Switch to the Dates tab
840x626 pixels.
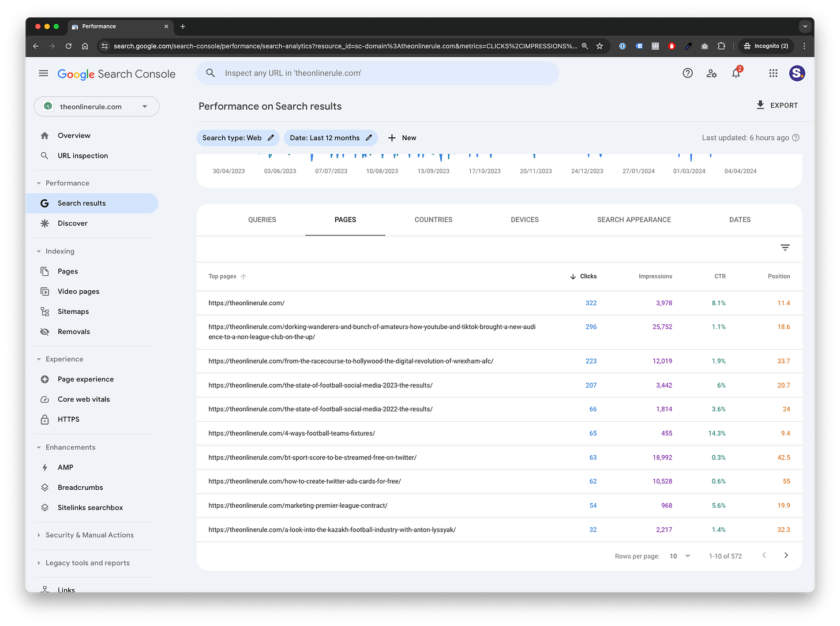pos(740,220)
